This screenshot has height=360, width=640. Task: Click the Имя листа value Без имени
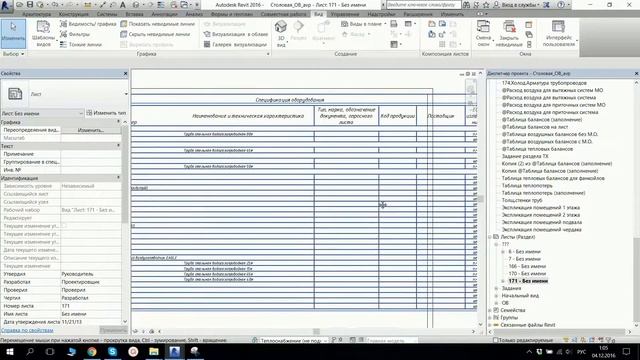[91, 314]
